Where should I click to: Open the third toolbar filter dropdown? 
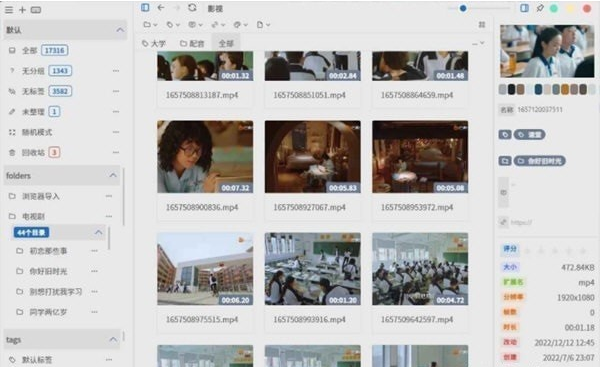tap(195, 25)
